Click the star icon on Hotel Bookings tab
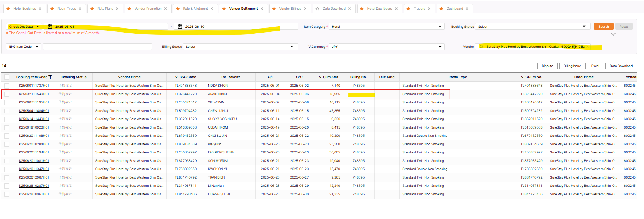644x219 pixels. (8, 9)
